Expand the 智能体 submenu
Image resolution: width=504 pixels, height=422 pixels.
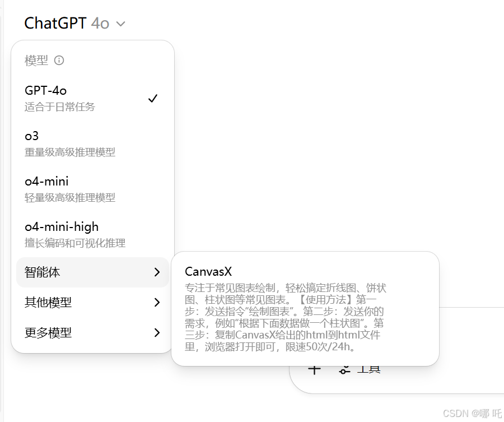click(x=92, y=272)
